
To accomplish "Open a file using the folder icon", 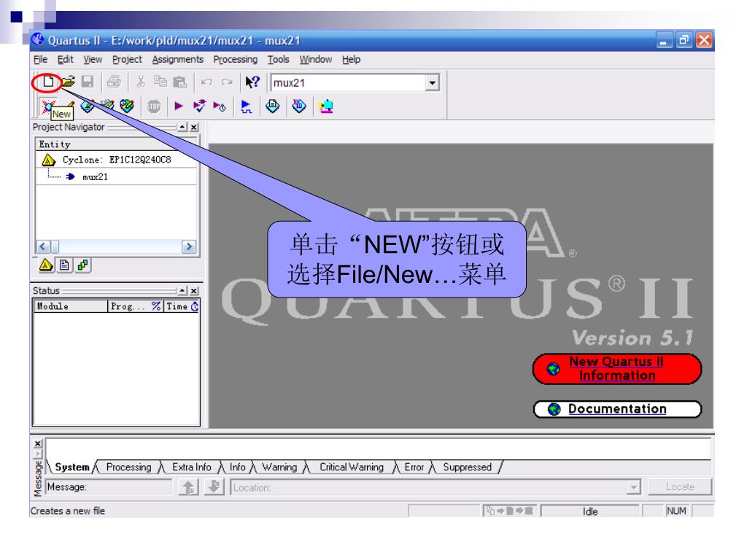I will pyautogui.click(x=68, y=82).
